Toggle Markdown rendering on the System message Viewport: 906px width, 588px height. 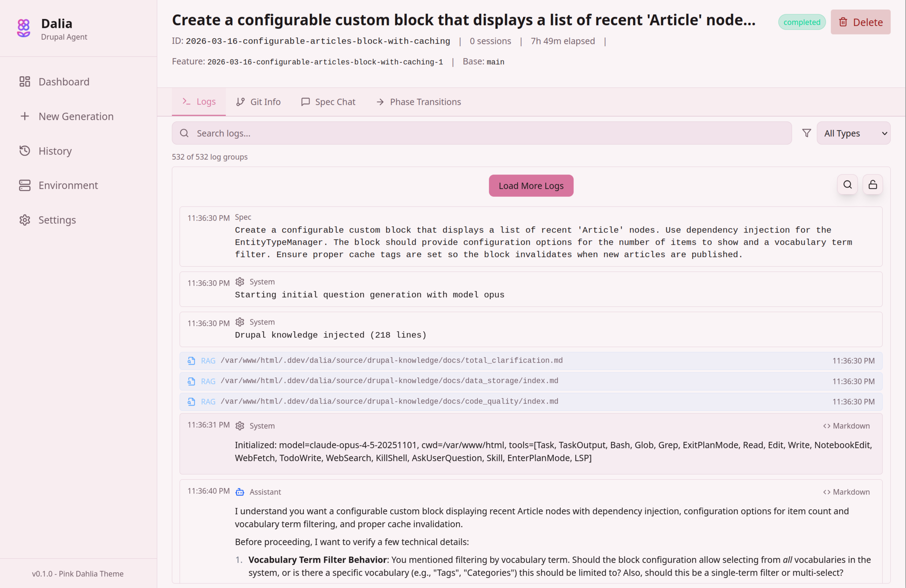[846, 425]
